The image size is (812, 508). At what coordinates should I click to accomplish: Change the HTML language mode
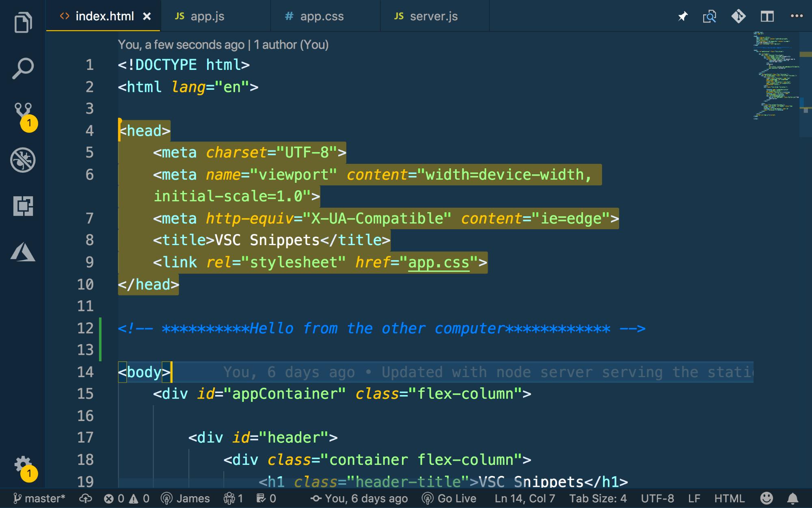[729, 498]
